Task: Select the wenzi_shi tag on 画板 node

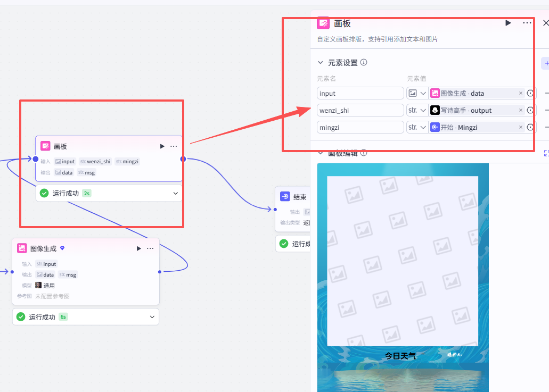Action: (95, 162)
